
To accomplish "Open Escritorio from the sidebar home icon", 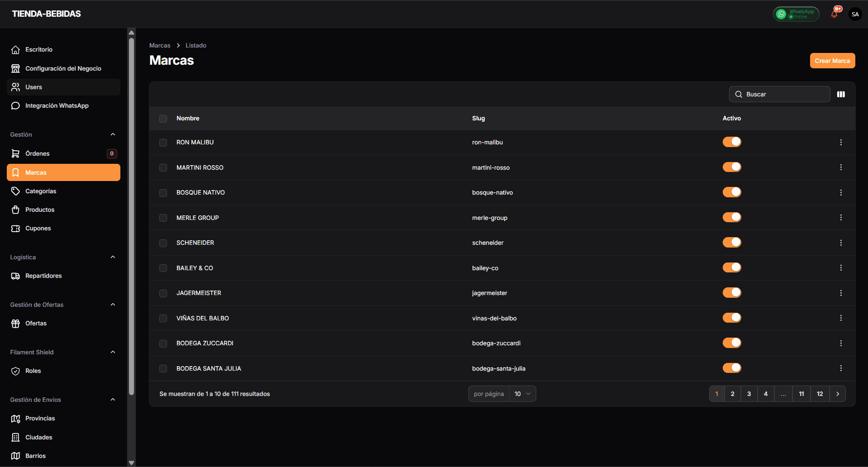I will pos(16,50).
